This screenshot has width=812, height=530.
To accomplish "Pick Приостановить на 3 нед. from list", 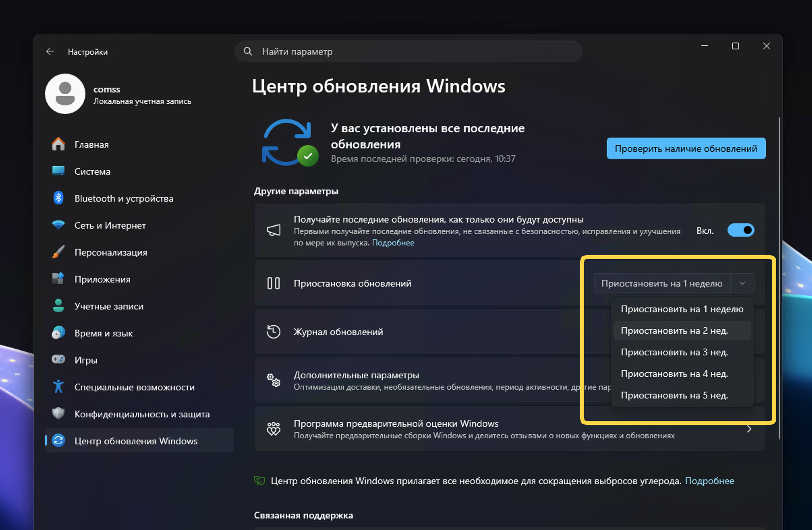I will [674, 352].
